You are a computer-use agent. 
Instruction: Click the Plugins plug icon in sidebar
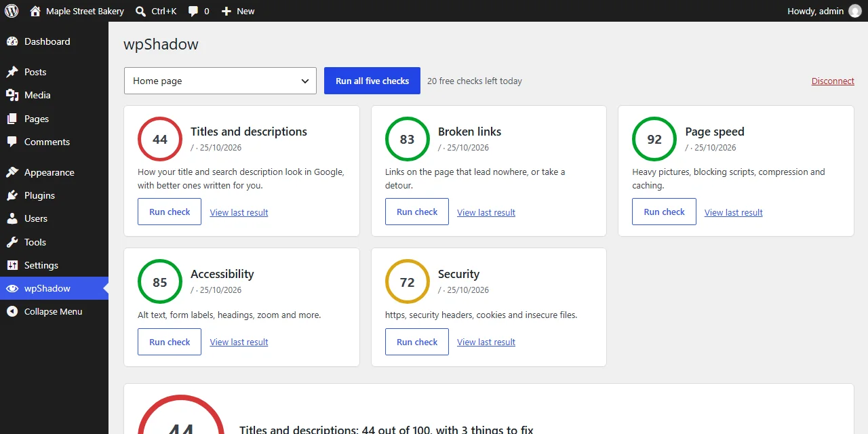click(12, 195)
